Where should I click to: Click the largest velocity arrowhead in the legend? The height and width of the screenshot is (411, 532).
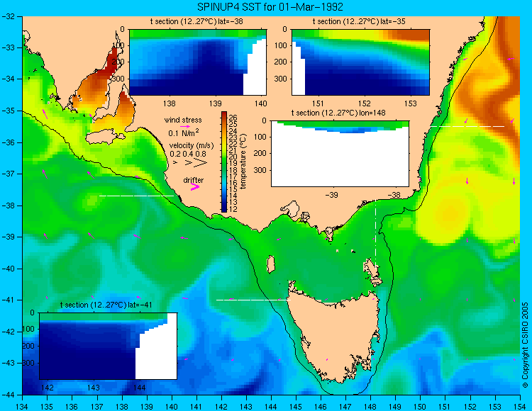point(200,163)
